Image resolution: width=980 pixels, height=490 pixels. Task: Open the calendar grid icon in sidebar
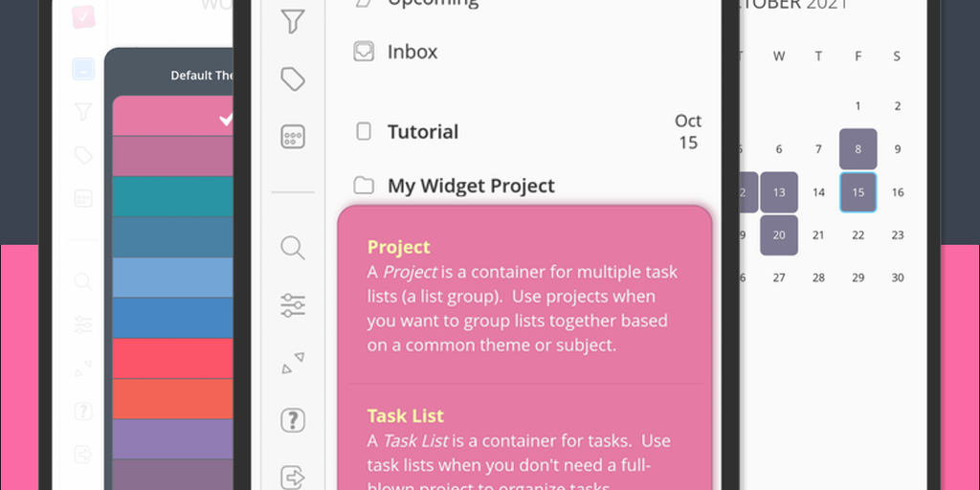coord(293,138)
